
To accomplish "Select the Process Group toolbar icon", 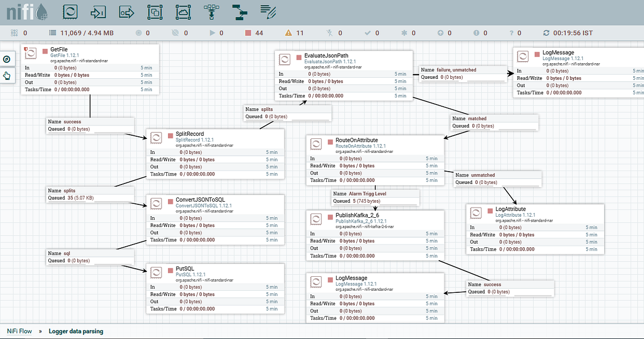I will click(x=155, y=11).
